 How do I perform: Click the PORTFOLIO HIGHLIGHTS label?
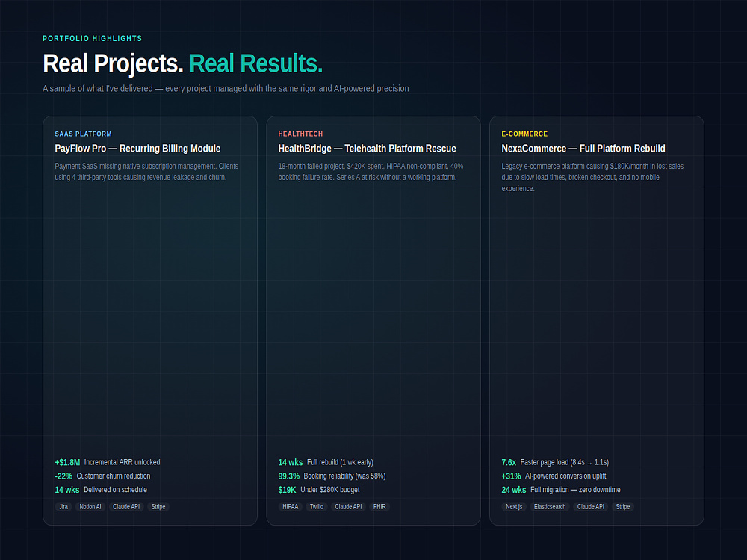click(x=93, y=39)
